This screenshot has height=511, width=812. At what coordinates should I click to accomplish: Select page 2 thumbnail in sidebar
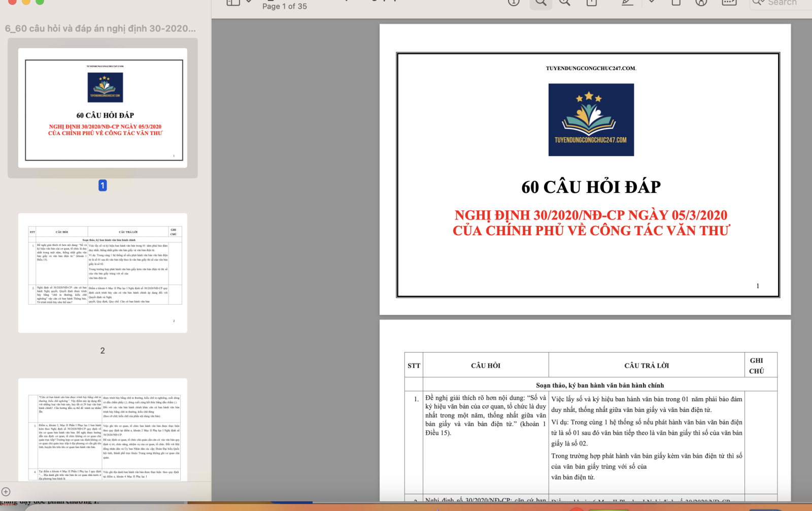tap(103, 273)
